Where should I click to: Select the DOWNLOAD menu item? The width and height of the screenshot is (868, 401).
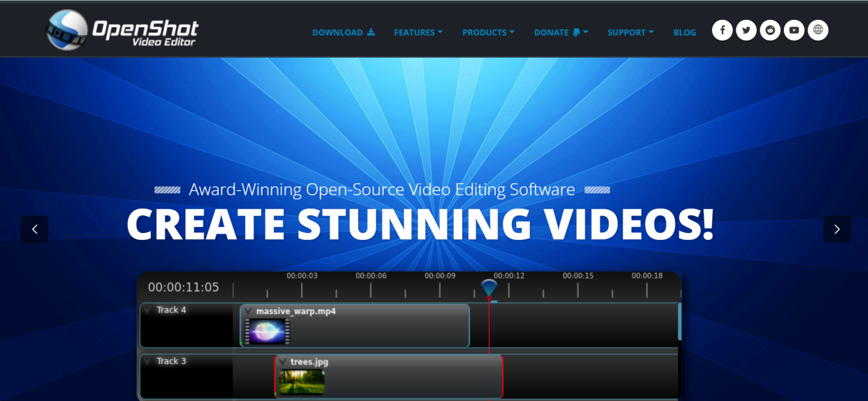point(337,32)
